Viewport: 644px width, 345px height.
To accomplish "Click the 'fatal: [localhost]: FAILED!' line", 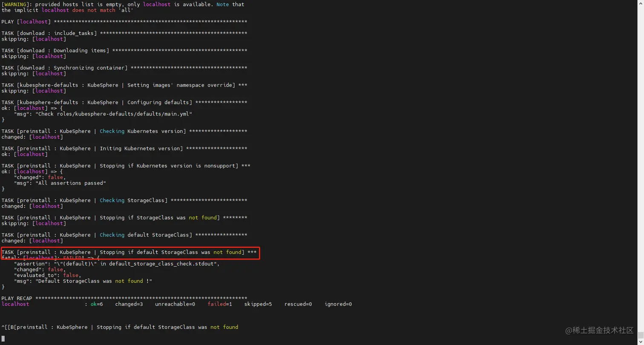I will tap(51, 258).
